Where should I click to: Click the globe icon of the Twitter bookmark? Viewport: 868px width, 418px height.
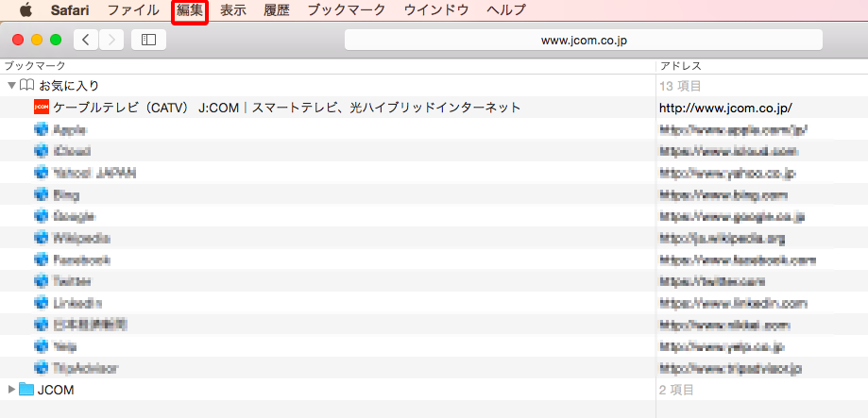coord(42,281)
